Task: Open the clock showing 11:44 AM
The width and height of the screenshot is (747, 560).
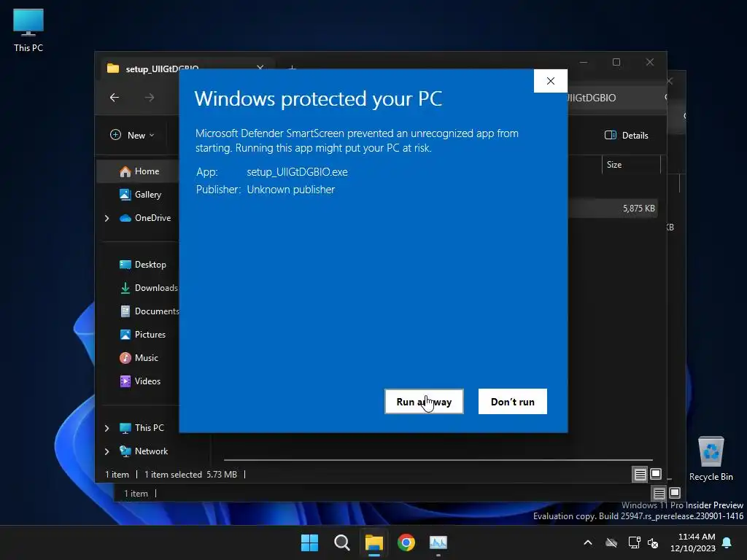Action: click(x=693, y=542)
